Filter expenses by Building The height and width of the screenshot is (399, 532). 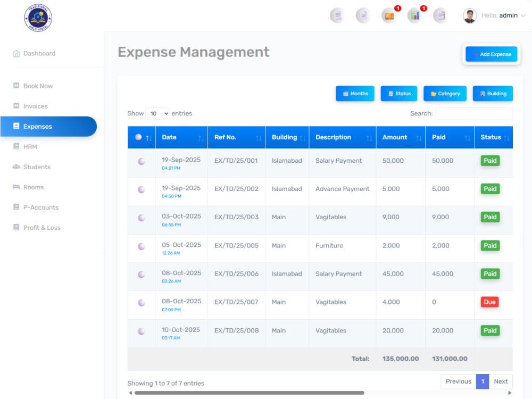pyautogui.click(x=493, y=94)
